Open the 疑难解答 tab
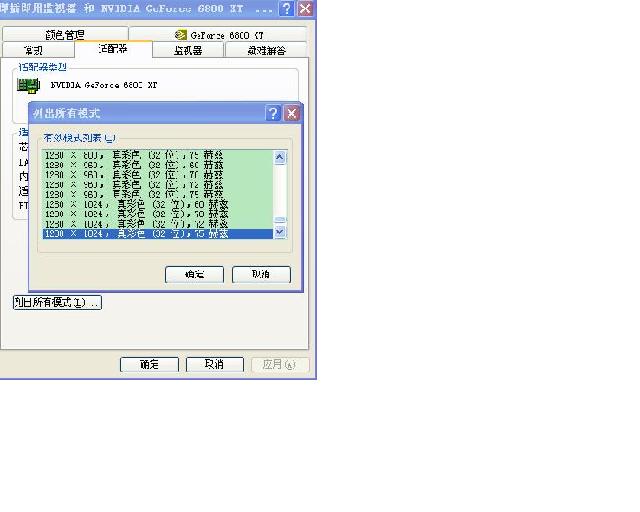The width and height of the screenshot is (640, 512). tap(266, 50)
